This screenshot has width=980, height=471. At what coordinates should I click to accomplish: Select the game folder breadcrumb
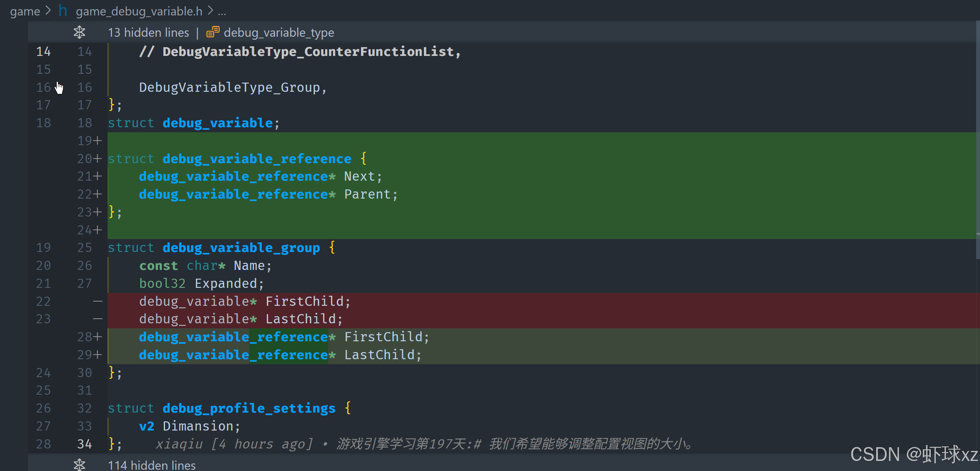[x=25, y=11]
